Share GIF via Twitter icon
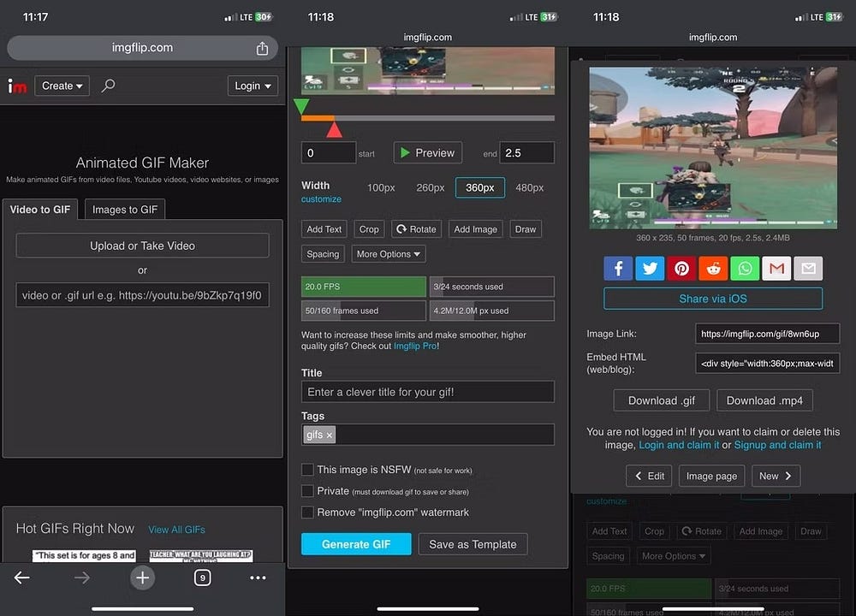The height and width of the screenshot is (616, 856). (650, 269)
